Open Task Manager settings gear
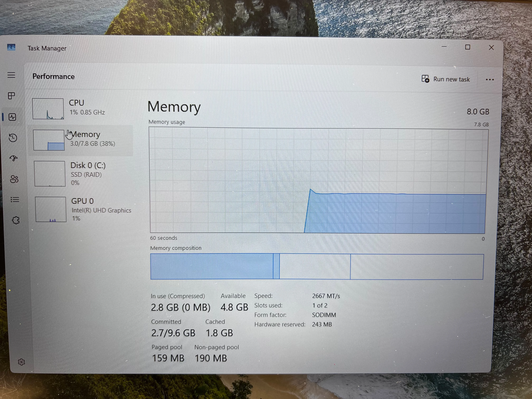Screen dimensions: 532x399 (21, 362)
